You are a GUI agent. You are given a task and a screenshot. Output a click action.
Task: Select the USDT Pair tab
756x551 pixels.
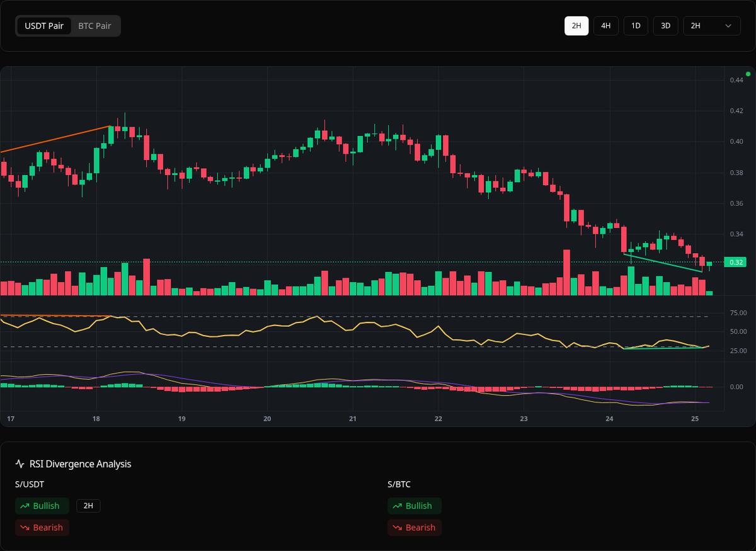pos(44,26)
